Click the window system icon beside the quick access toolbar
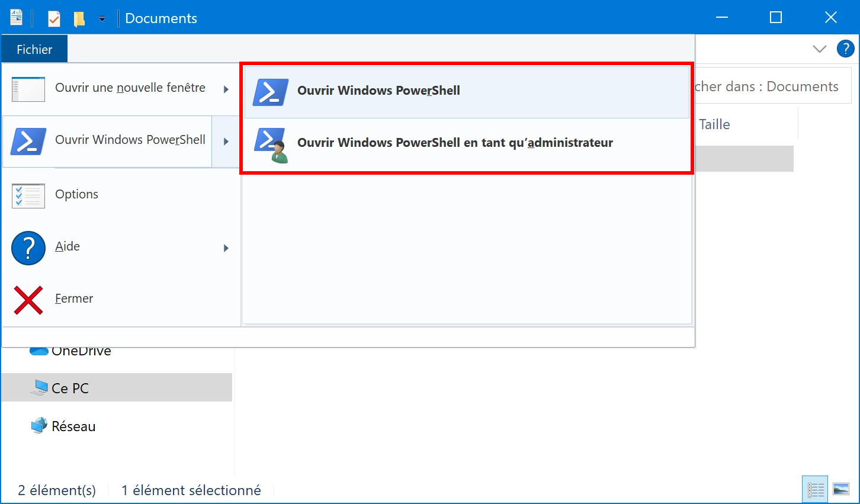The width and height of the screenshot is (860, 504). click(17, 18)
